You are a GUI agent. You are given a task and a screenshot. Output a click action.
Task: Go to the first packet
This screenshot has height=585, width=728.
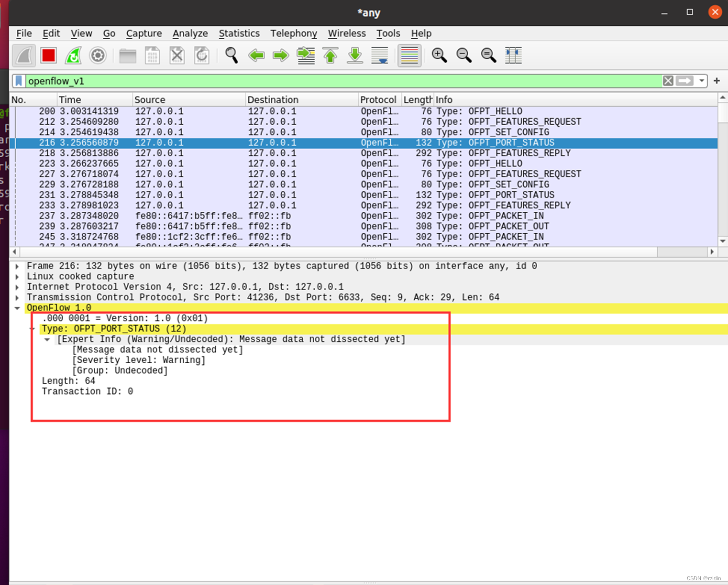[x=330, y=55]
